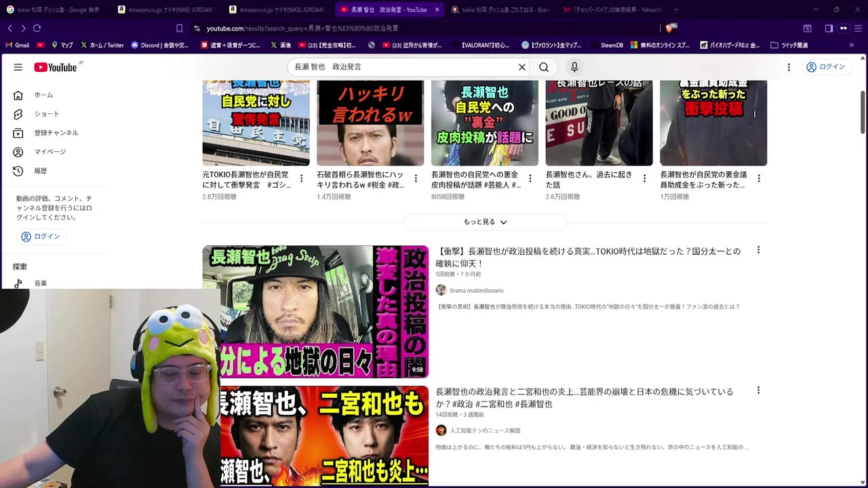The image size is (868, 488).
Task: Switch to first Amazon.co.jp ナイキ JORDAN tab
Action: pos(166,9)
